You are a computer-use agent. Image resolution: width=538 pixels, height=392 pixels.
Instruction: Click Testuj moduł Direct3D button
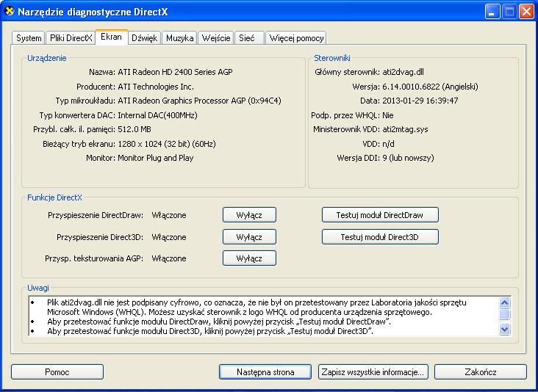[x=380, y=237]
